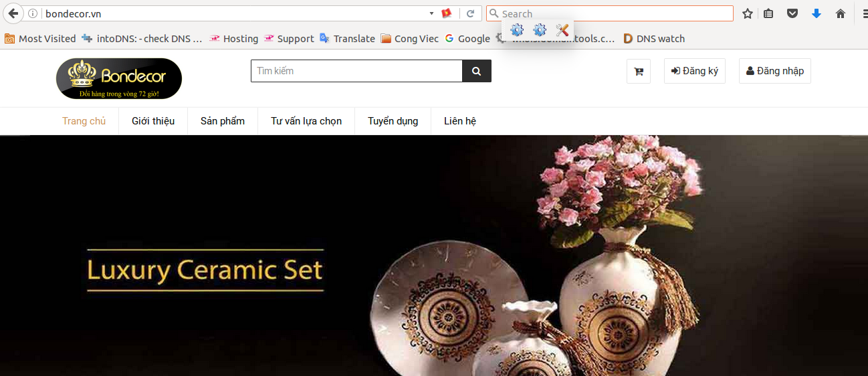Viewport: 868px width, 376px height.
Task: Click the gear icon beside the tools icon
Action: click(540, 29)
